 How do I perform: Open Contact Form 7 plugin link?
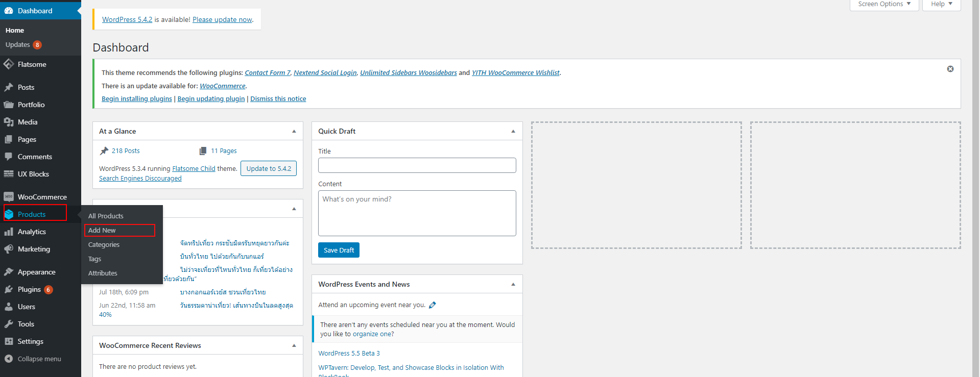(268, 73)
